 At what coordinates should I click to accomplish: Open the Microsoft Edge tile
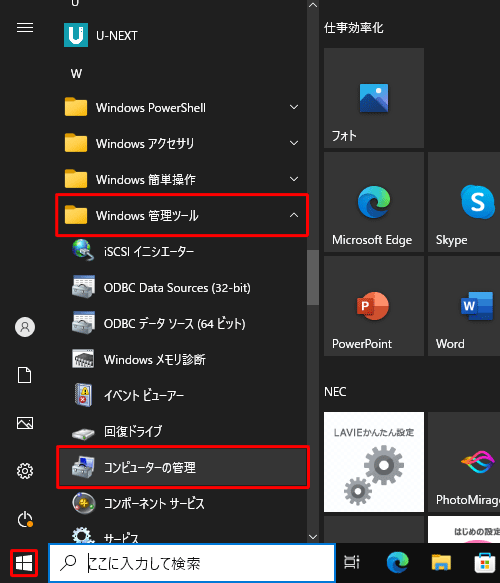(374, 202)
